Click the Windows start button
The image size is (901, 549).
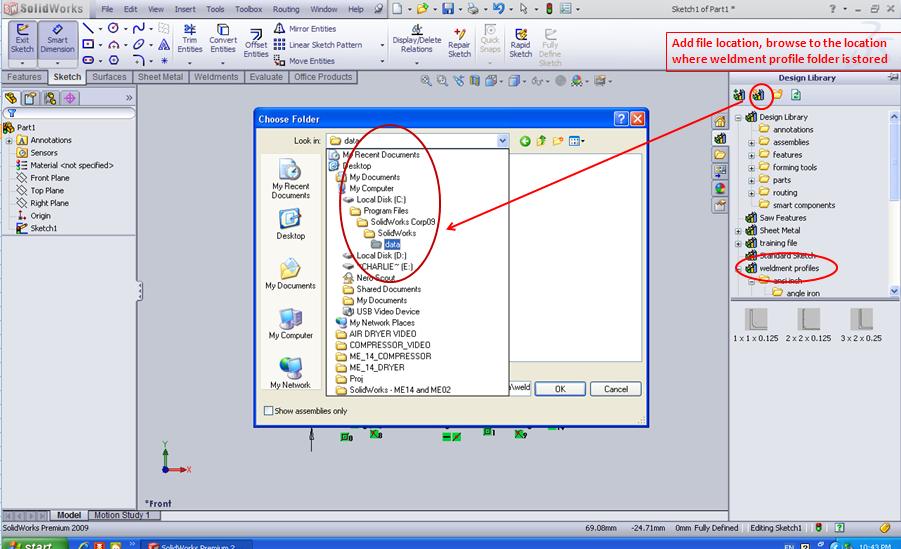pyautogui.click(x=33, y=544)
